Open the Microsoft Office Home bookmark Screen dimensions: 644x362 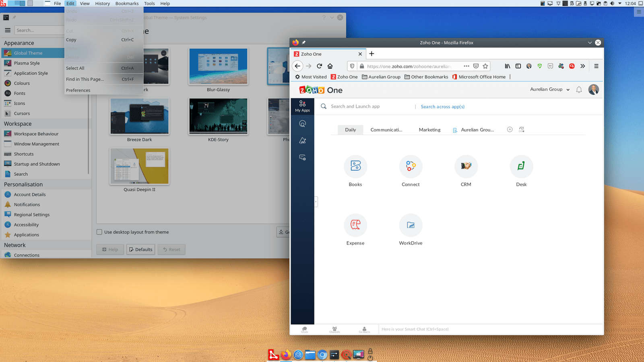pyautogui.click(x=479, y=77)
